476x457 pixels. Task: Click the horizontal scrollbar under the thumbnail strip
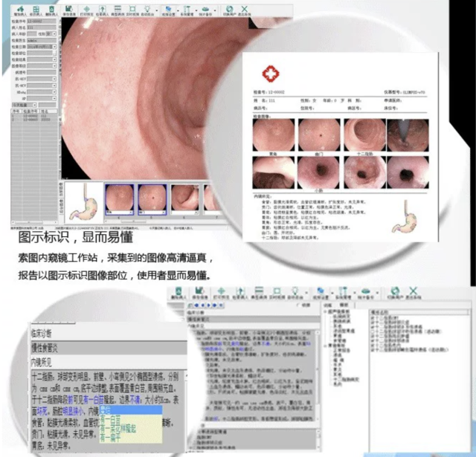(134, 221)
